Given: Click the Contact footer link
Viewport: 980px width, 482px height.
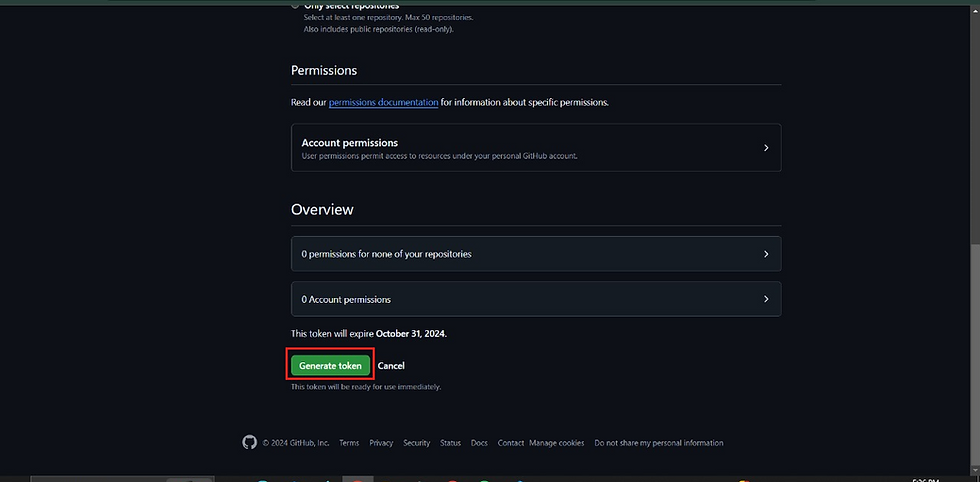Looking at the screenshot, I should (510, 443).
